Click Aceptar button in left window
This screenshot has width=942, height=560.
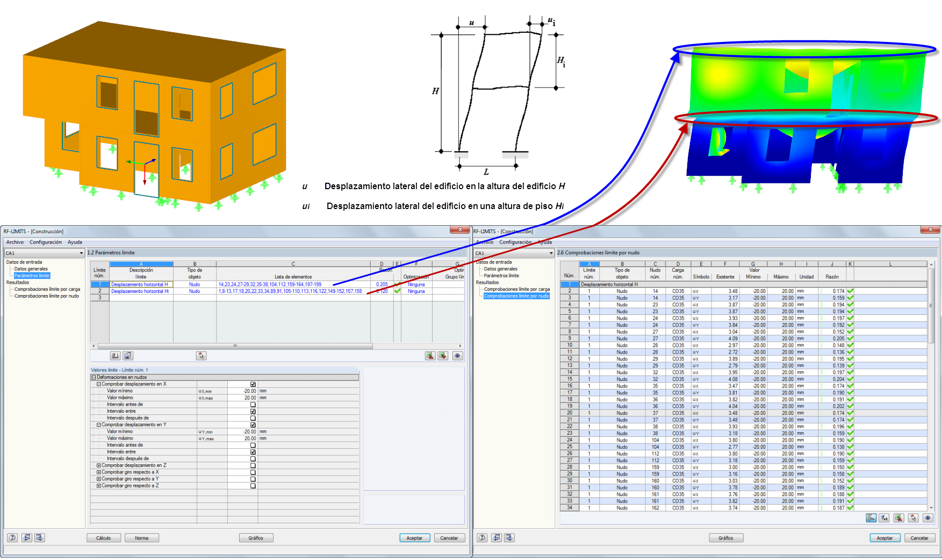(x=414, y=538)
